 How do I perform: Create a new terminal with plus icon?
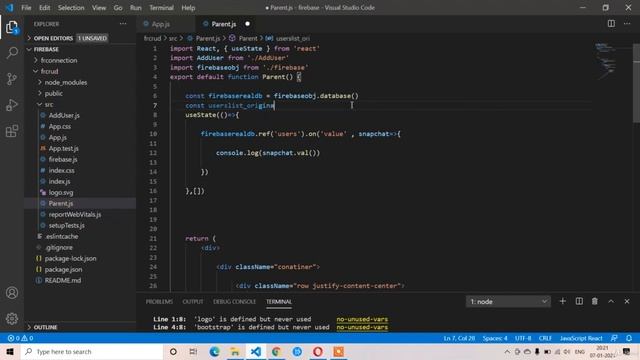pyautogui.click(x=562, y=301)
